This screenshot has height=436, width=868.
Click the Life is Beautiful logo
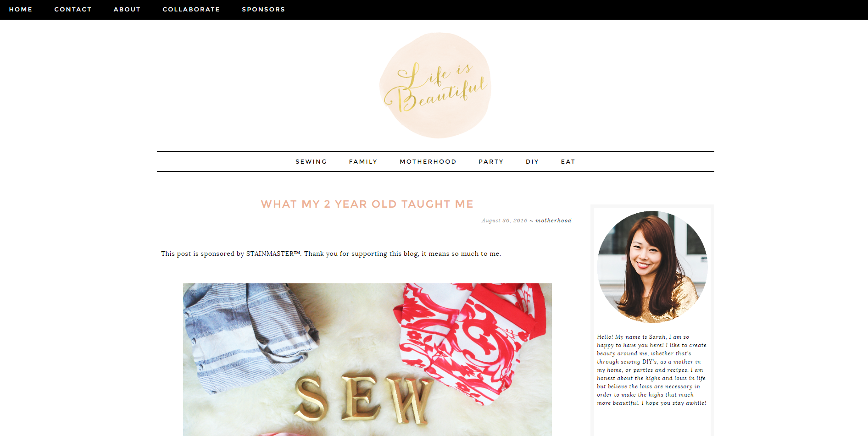pyautogui.click(x=435, y=85)
